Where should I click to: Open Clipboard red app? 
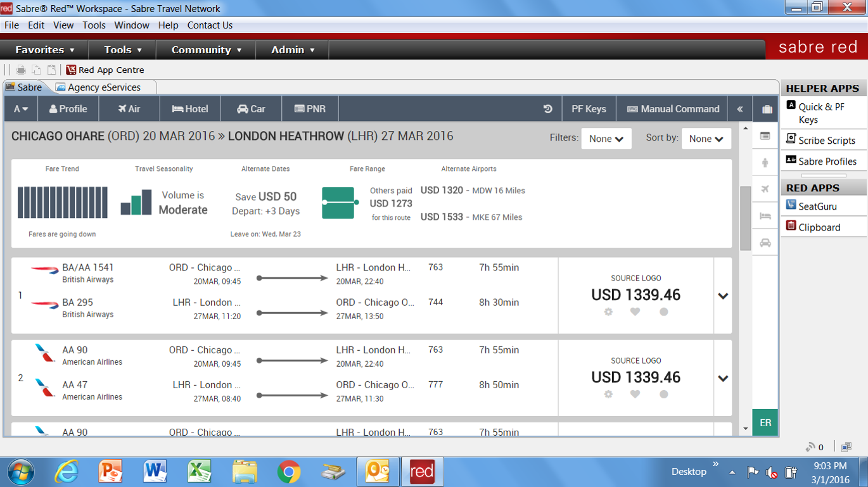(x=824, y=227)
